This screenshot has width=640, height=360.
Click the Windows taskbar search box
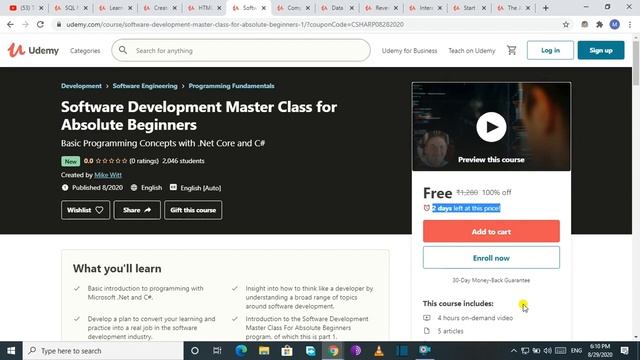pyautogui.click(x=103, y=351)
